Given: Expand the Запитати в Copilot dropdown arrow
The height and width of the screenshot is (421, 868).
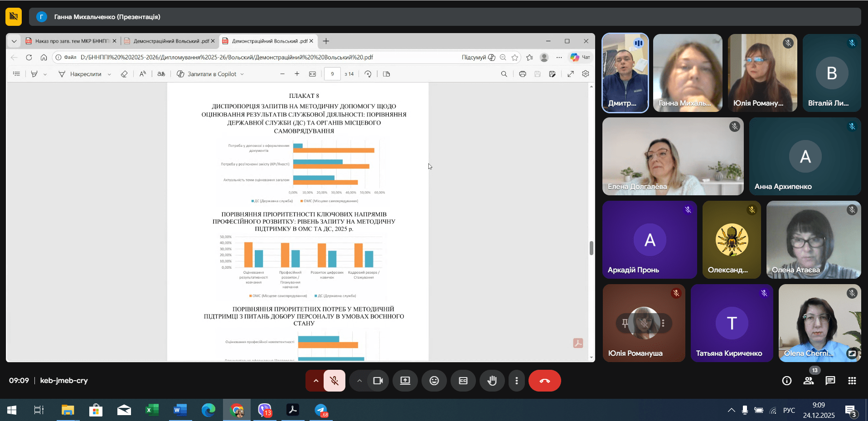Looking at the screenshot, I should (x=242, y=74).
